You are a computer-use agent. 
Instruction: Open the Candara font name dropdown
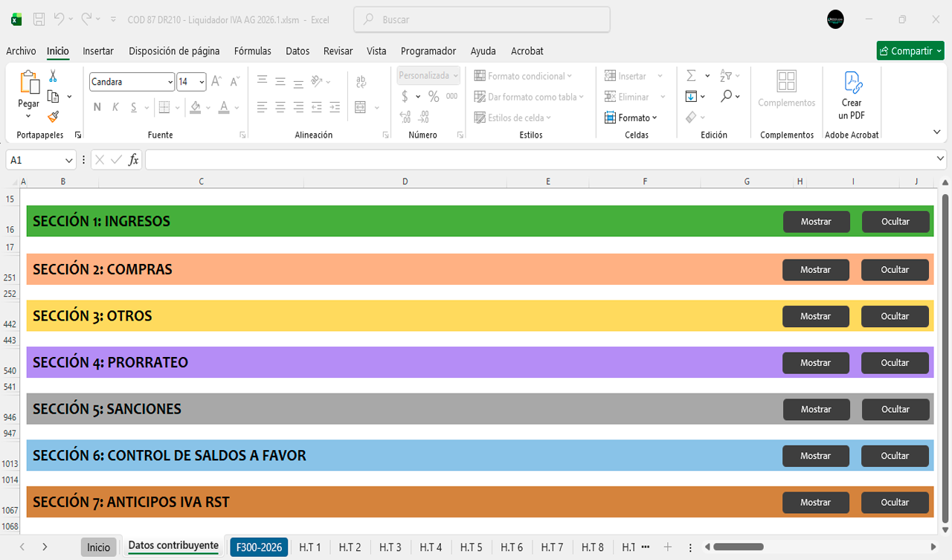pos(170,82)
